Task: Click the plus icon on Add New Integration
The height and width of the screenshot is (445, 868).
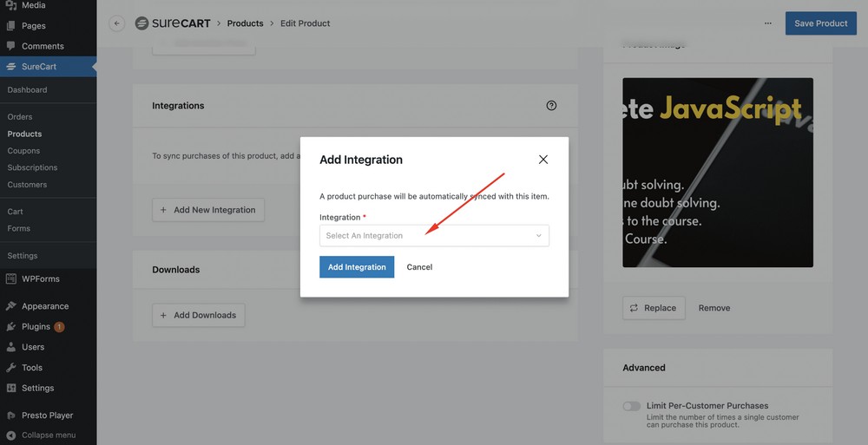Action: [163, 210]
